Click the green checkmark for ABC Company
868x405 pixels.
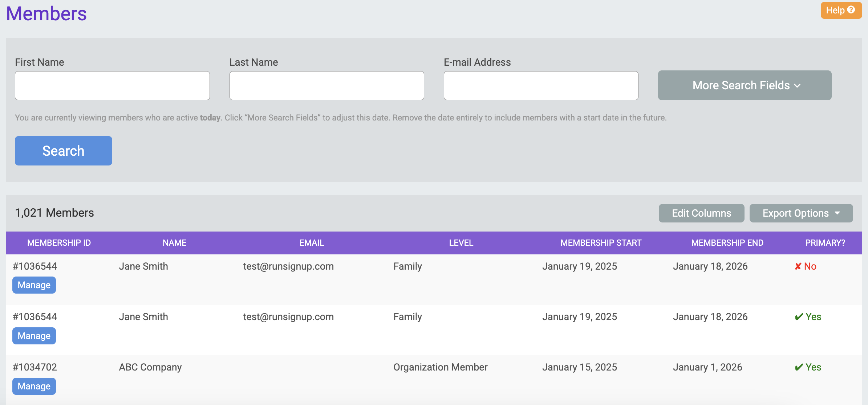pyautogui.click(x=799, y=367)
